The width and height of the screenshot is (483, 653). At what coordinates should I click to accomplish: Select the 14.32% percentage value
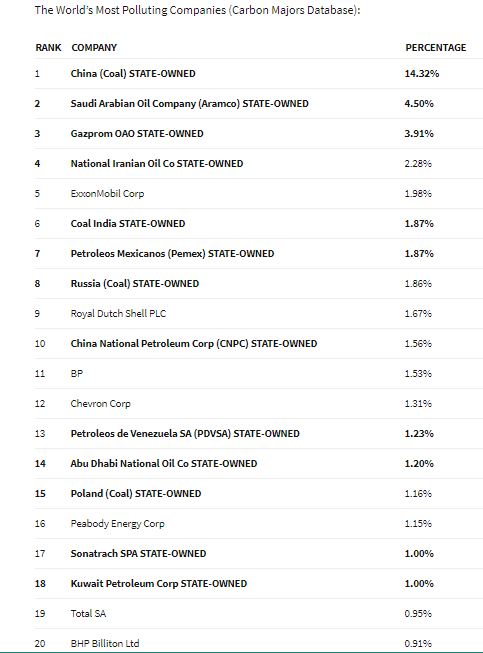point(422,74)
